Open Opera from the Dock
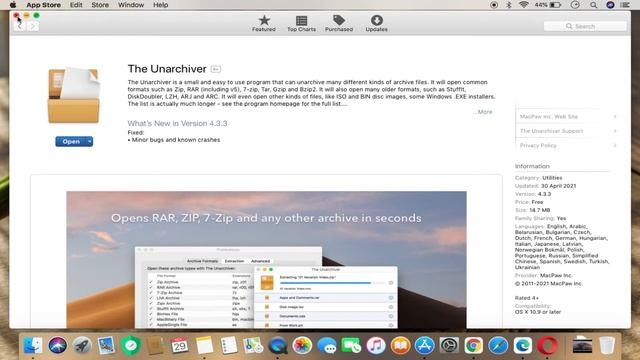The height and width of the screenshot is (360, 640). 547,345
